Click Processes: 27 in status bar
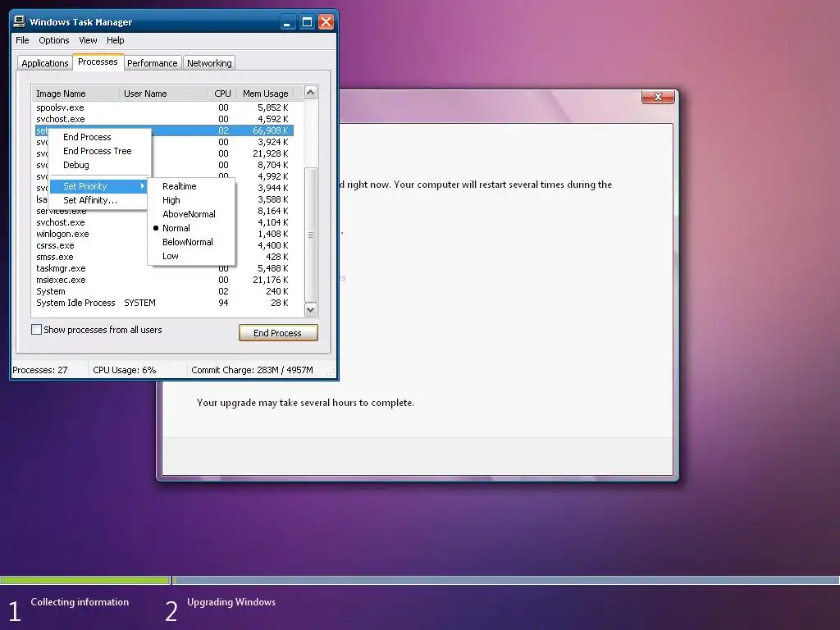 (x=40, y=370)
